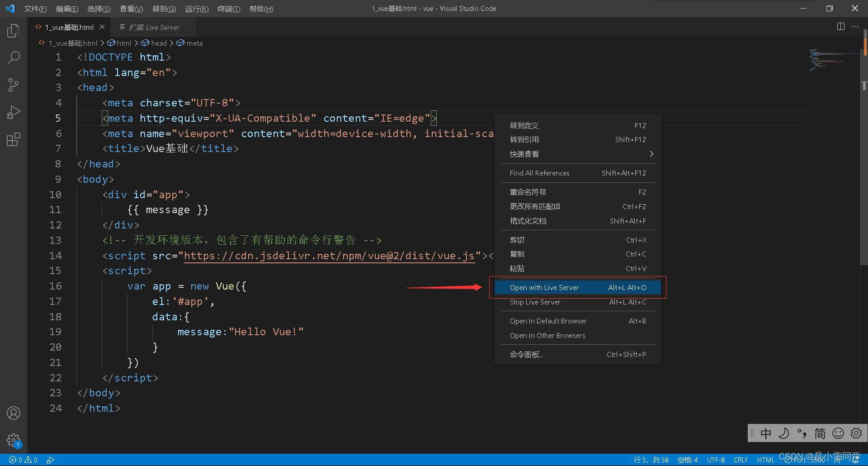Open the 编辑(E) menu
The image size is (868, 466).
[67, 9]
